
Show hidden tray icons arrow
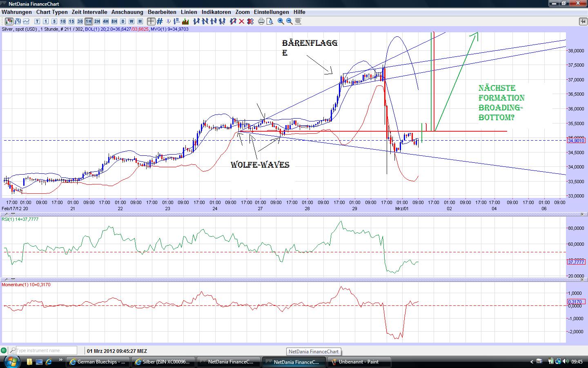click(x=532, y=362)
